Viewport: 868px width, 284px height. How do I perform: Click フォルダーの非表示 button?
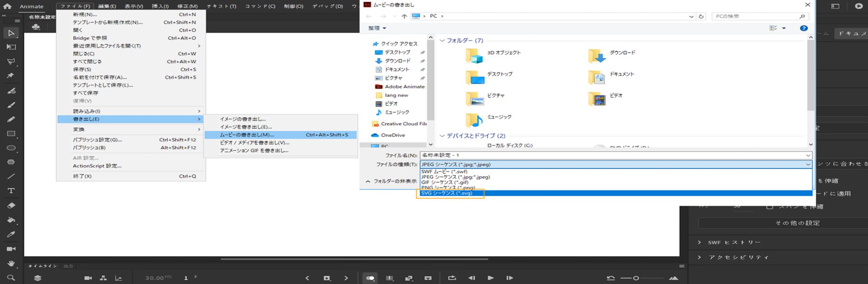[x=392, y=181]
